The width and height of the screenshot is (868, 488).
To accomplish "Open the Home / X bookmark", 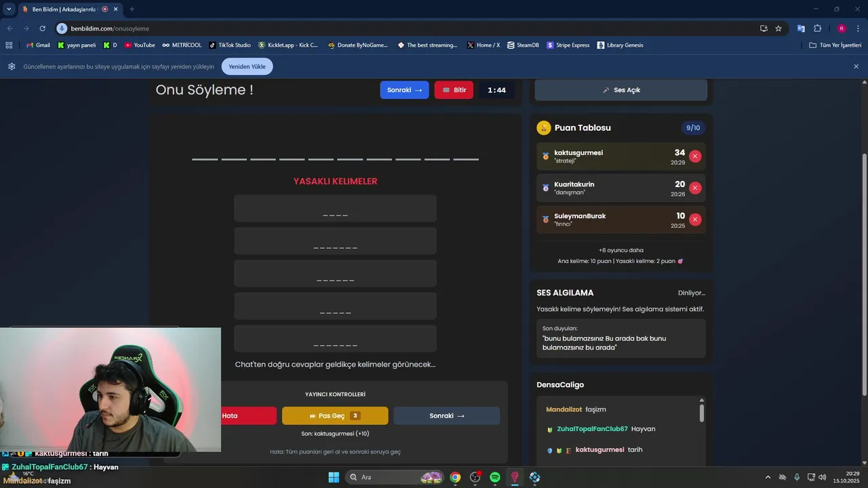I will point(483,45).
